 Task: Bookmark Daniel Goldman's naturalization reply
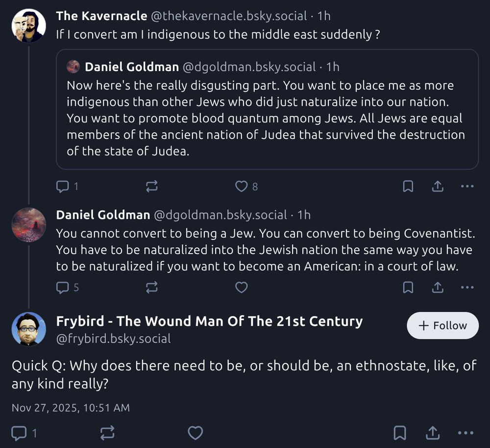click(x=408, y=287)
